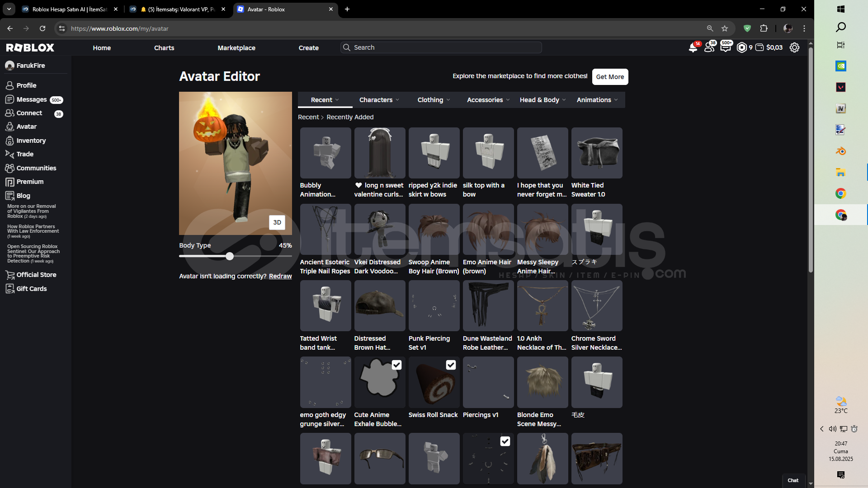
Task: Go to the Marketplace nav tab
Action: pyautogui.click(x=236, y=48)
